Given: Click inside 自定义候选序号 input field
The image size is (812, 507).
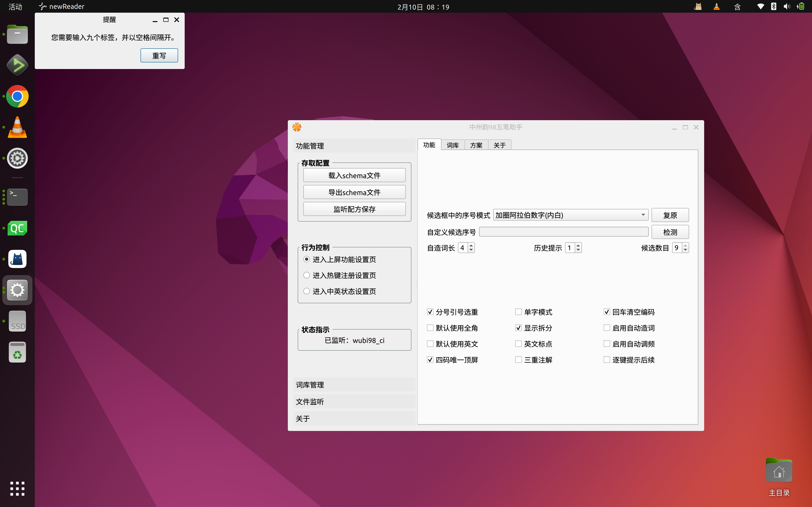Looking at the screenshot, I should tap(563, 232).
